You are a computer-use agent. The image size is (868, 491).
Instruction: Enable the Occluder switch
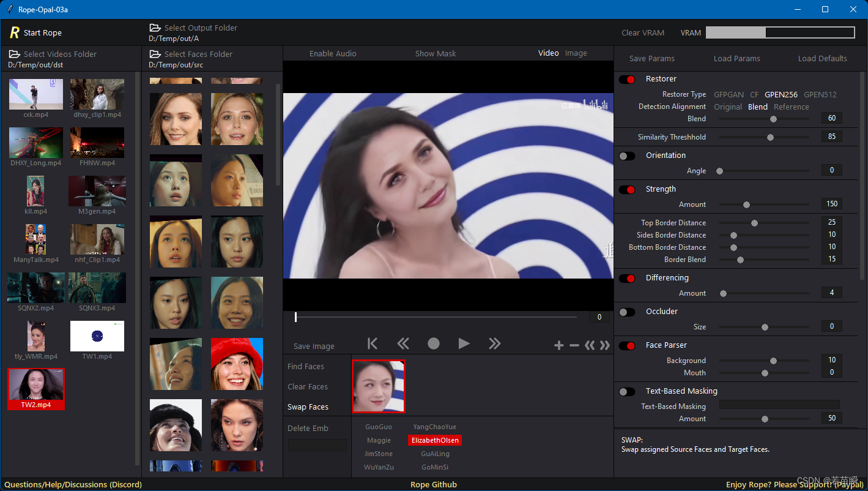click(627, 312)
